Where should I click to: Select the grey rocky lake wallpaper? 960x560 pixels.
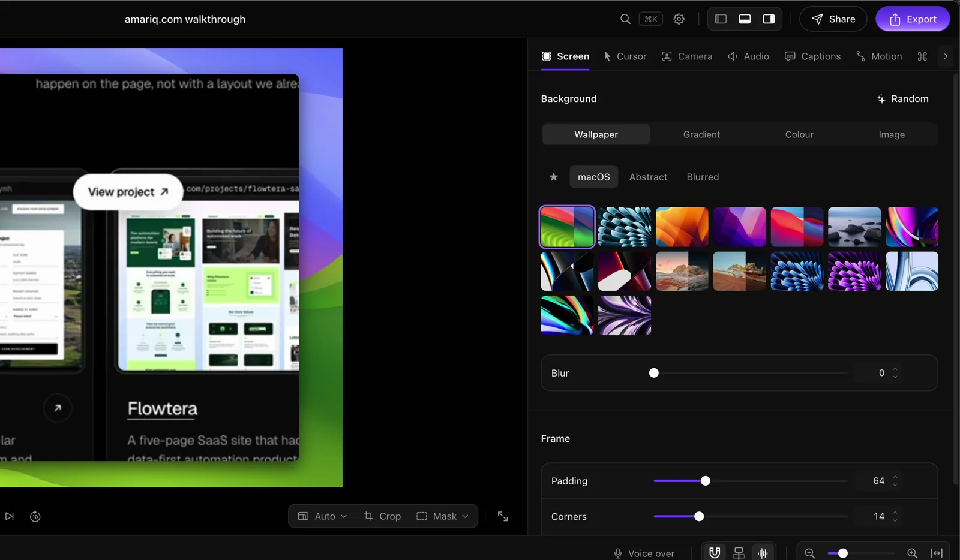(x=854, y=227)
